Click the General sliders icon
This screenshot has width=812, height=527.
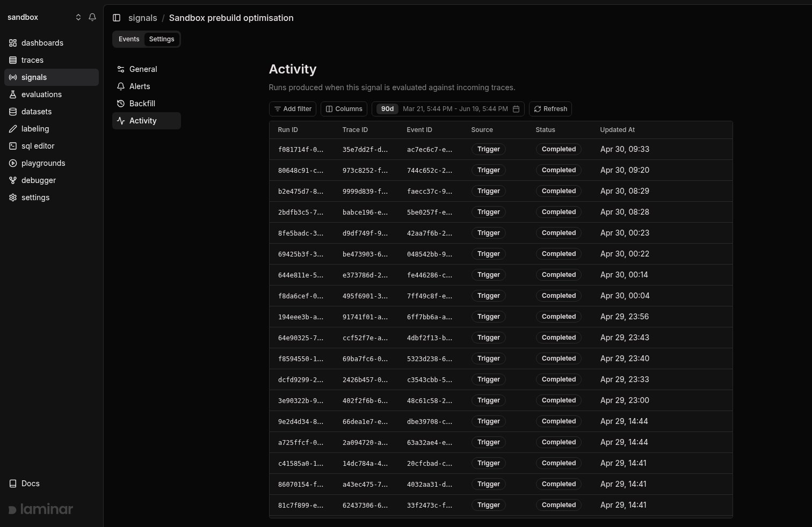(x=121, y=69)
